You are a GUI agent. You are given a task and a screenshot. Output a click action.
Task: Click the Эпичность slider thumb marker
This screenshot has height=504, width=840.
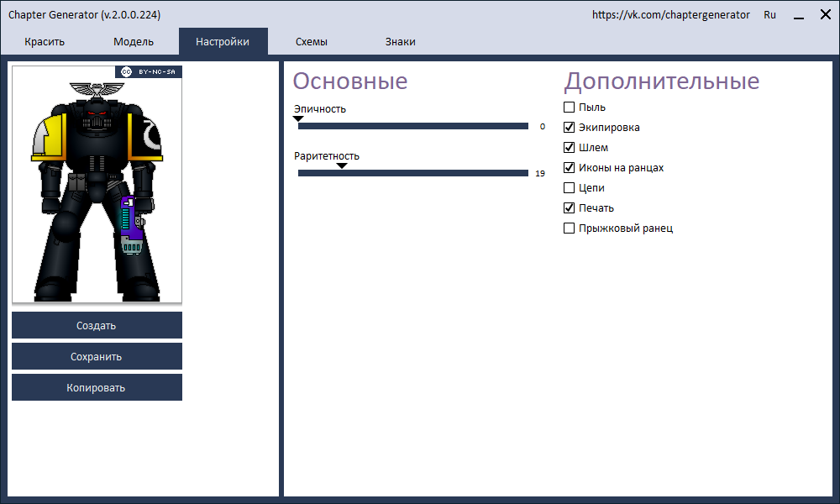click(298, 119)
